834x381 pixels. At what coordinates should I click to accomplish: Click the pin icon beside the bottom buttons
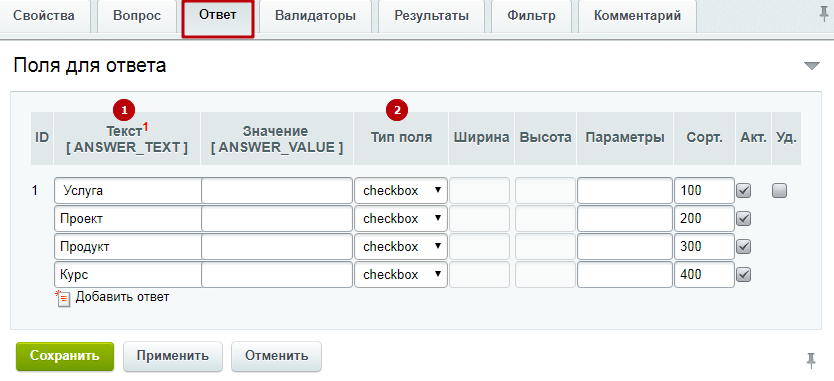tap(811, 360)
